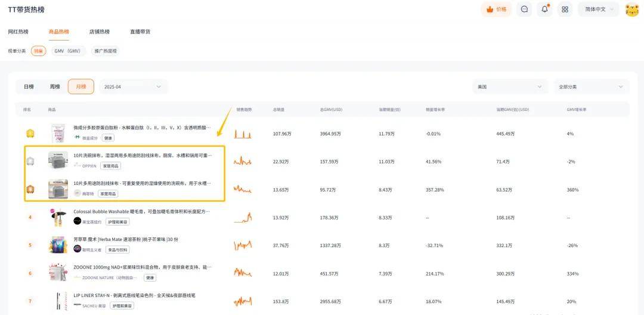
Task: Open the chat message icon
Action: [524, 10]
